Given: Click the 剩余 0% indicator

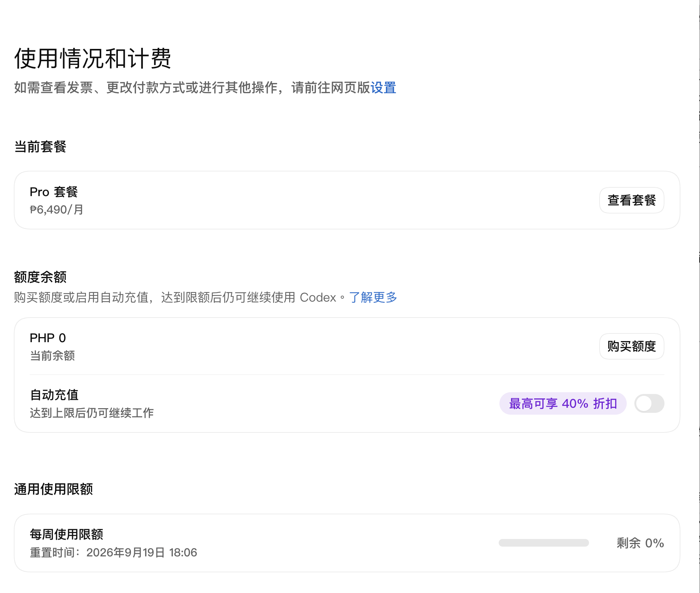Looking at the screenshot, I should [640, 543].
